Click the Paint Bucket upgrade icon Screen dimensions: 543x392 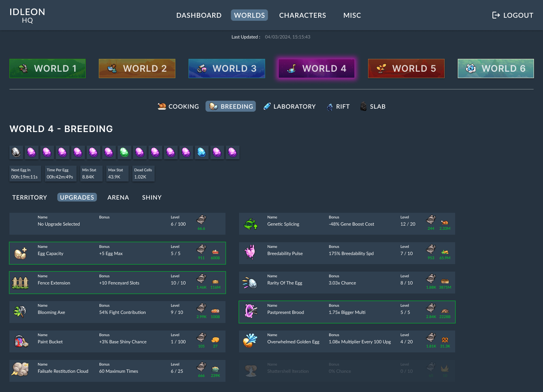click(x=21, y=341)
